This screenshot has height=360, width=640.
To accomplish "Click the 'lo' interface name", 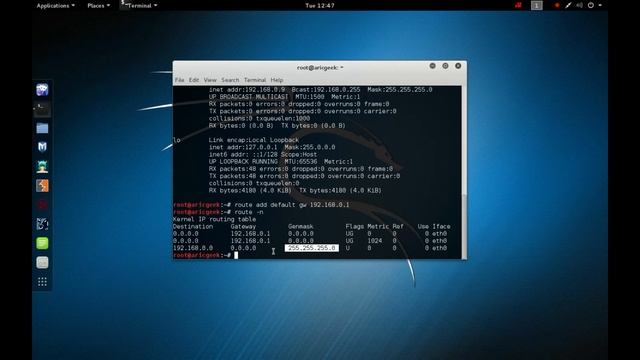I will pyautogui.click(x=177, y=140).
